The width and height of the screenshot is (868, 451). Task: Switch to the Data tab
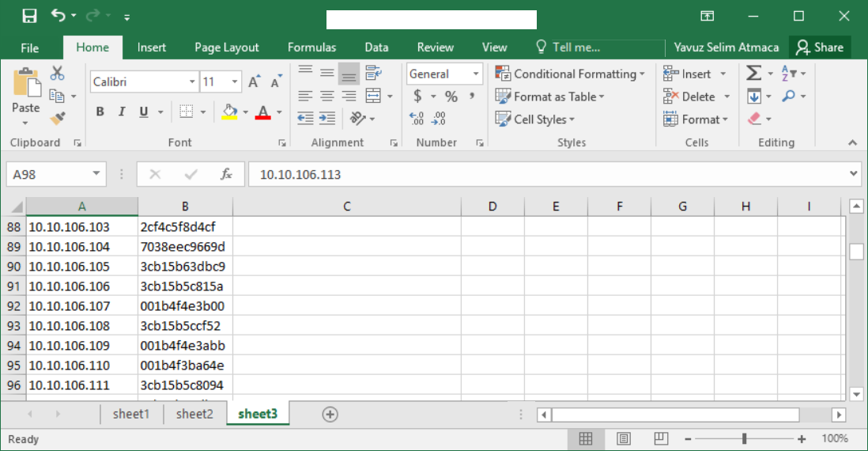click(376, 47)
